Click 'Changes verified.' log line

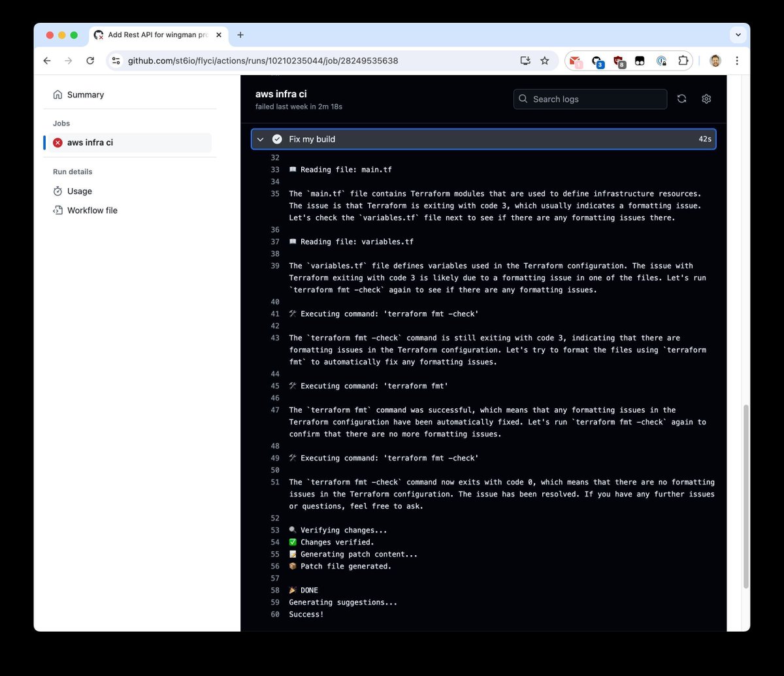331,542
